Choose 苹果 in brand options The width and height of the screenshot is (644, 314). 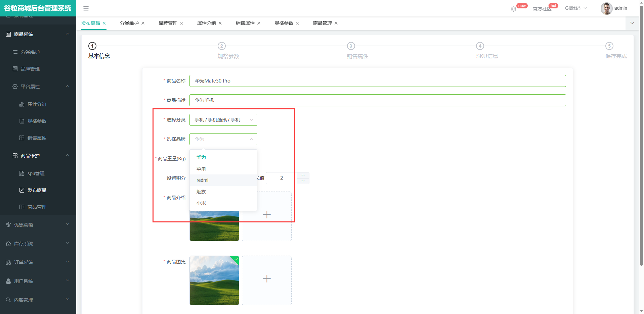(x=201, y=169)
